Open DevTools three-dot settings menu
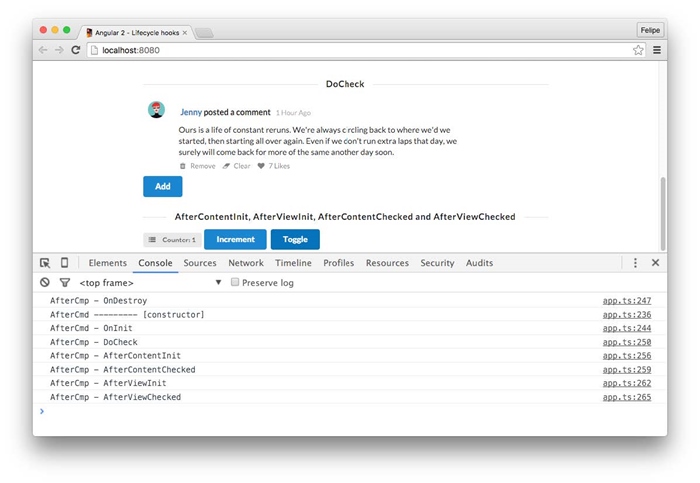This screenshot has height=483, width=700. tap(635, 263)
